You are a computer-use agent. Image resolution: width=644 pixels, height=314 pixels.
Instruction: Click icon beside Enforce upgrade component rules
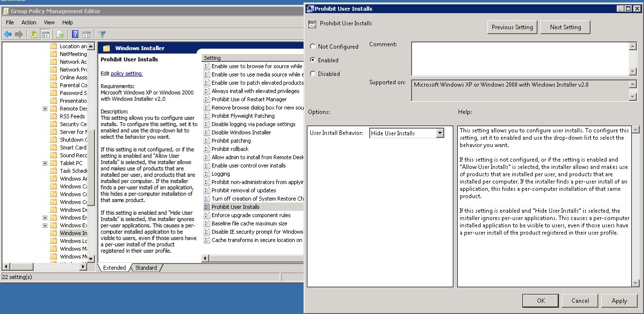[207, 215]
